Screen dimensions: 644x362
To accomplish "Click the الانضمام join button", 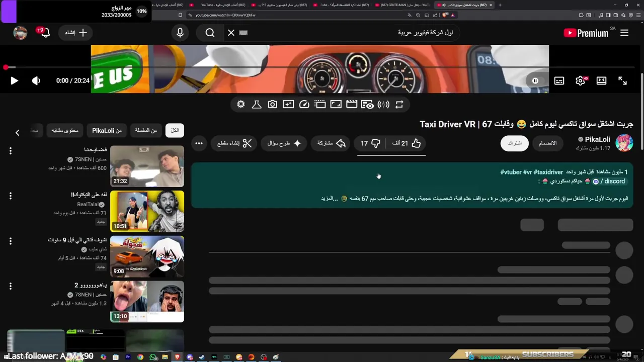I will [548, 143].
